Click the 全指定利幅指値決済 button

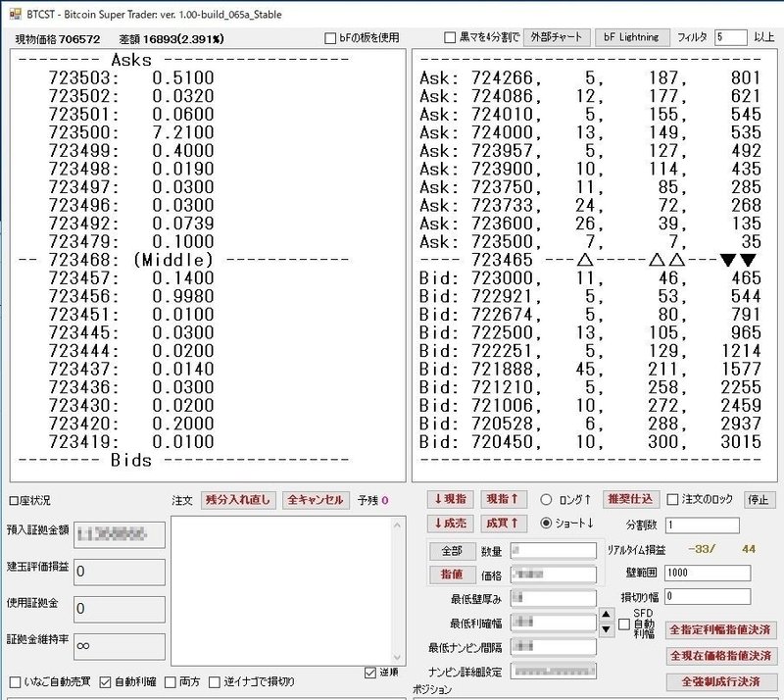[720, 630]
